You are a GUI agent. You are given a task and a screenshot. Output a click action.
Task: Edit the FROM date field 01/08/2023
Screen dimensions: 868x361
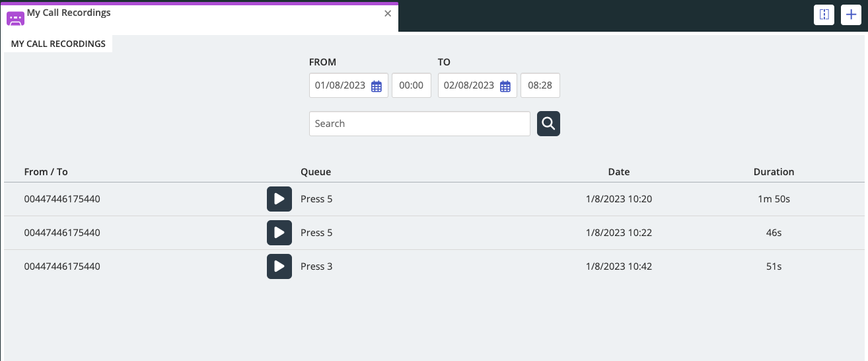340,86
